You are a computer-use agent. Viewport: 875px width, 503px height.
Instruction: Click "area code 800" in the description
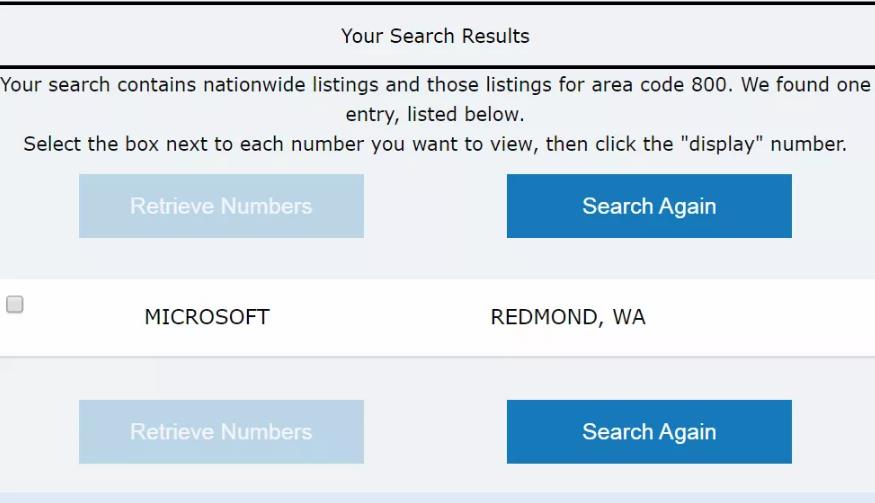(x=652, y=85)
